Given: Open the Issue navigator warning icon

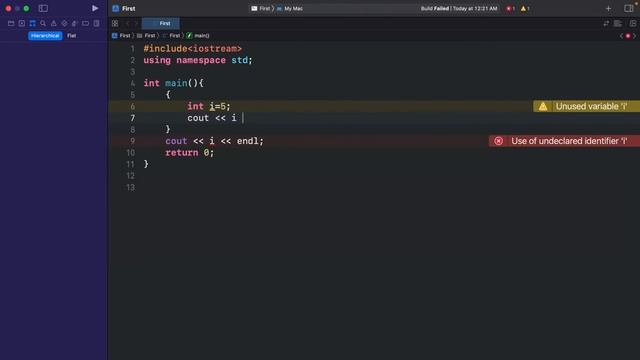Looking at the screenshot, I should pyautogui.click(x=53, y=24).
